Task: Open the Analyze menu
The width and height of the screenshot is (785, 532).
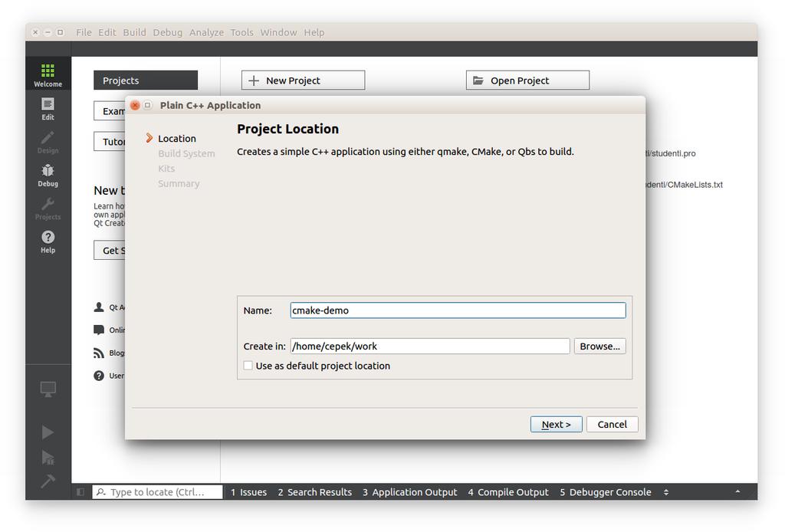Action: pyautogui.click(x=206, y=32)
